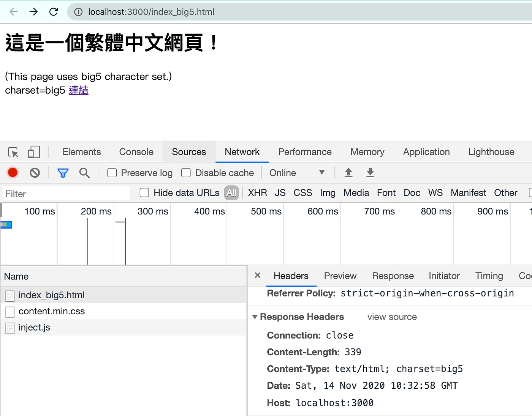Clear the network log icon
This screenshot has width=532, height=416.
click(35, 173)
